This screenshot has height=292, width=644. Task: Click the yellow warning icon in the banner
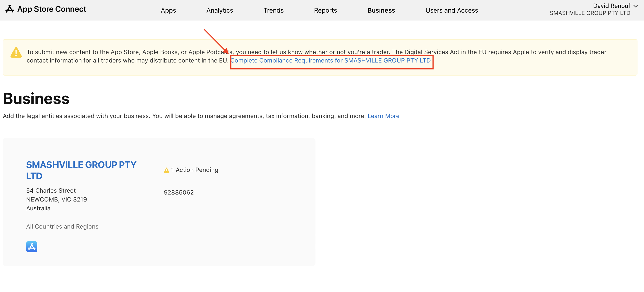[x=16, y=53]
